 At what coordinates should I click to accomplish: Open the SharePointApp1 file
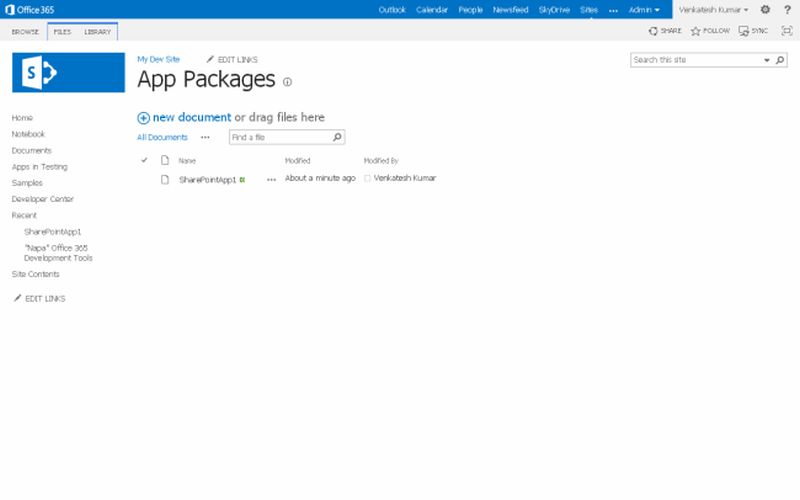[208, 180]
